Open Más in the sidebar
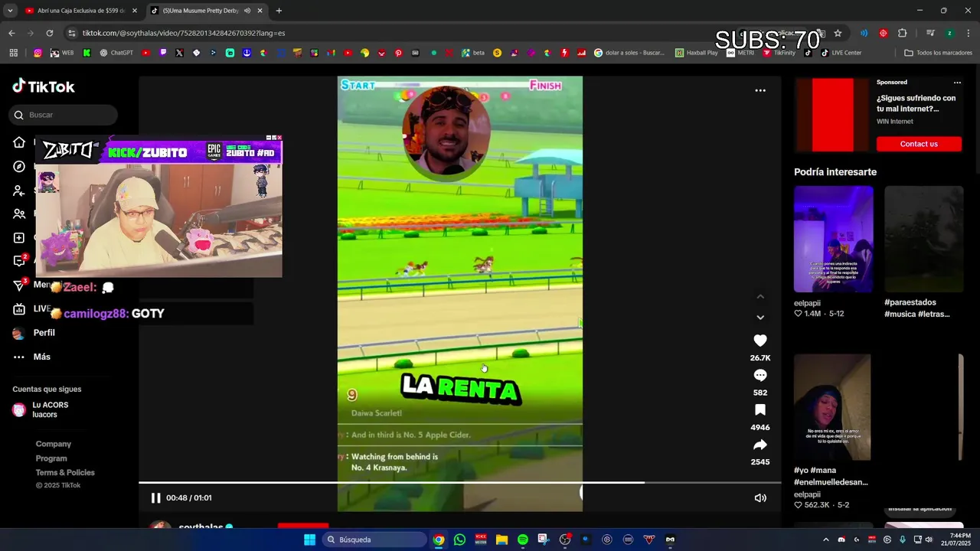Screen dimensions: 980x551 coord(32,357)
